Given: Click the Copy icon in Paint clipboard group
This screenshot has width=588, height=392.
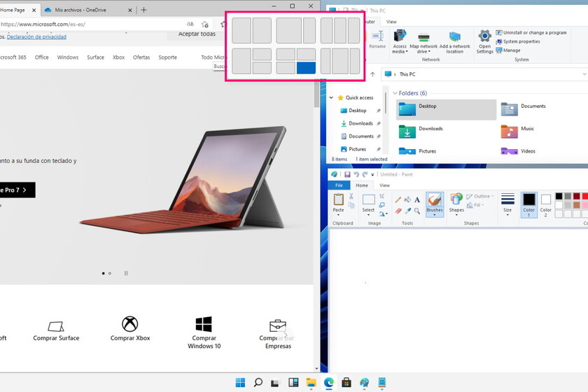Looking at the screenshot, I should 351,205.
